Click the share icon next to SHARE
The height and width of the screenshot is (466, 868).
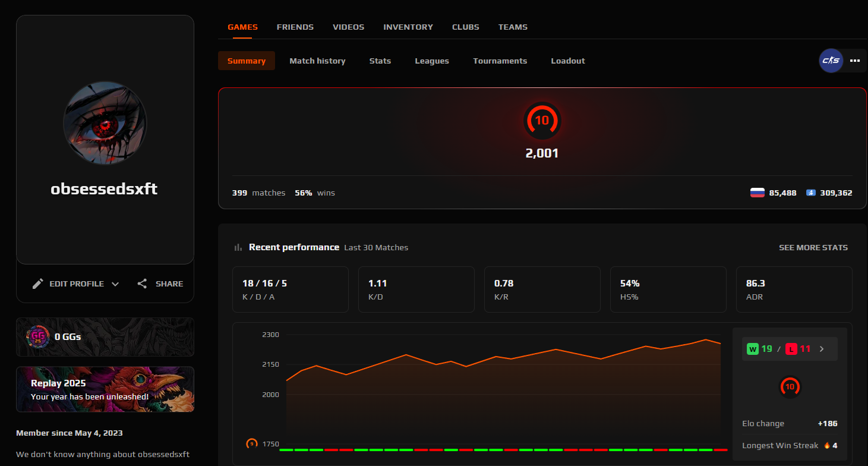(142, 284)
